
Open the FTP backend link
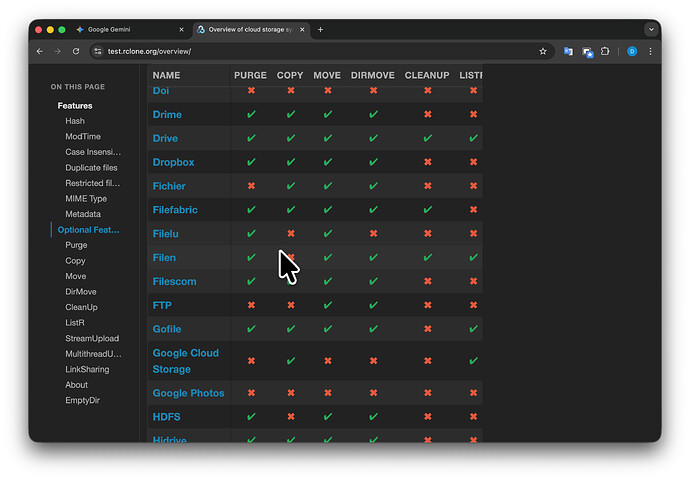162,305
